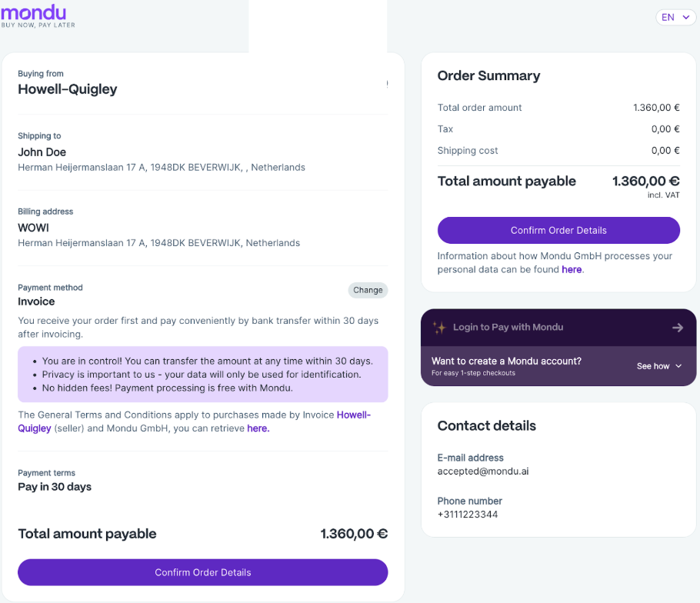Click the arrow icon on Login banner
Screen dimensions: 700x603
click(678, 328)
